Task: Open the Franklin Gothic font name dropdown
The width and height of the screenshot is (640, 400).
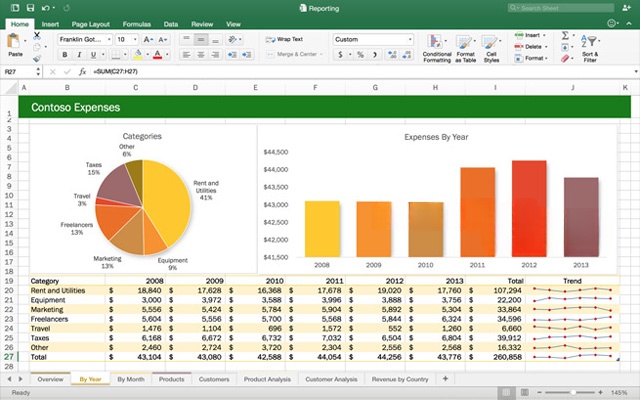Action: click(x=109, y=40)
